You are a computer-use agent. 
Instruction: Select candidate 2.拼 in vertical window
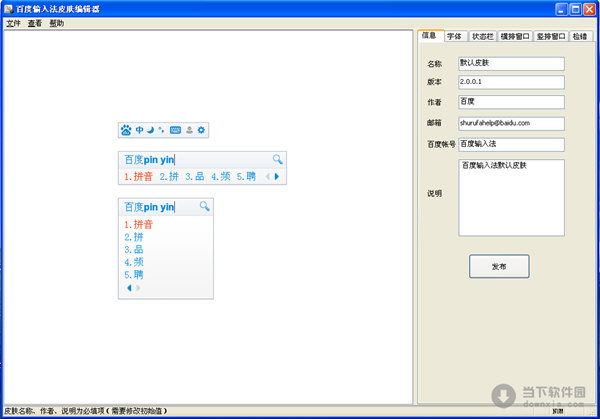134,237
